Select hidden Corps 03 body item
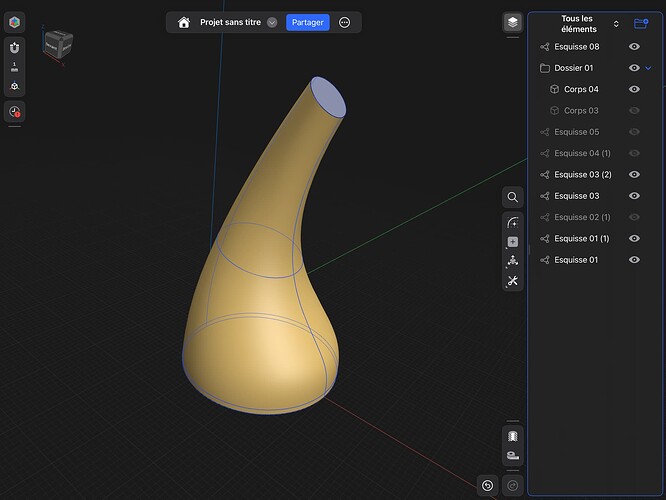 [581, 110]
